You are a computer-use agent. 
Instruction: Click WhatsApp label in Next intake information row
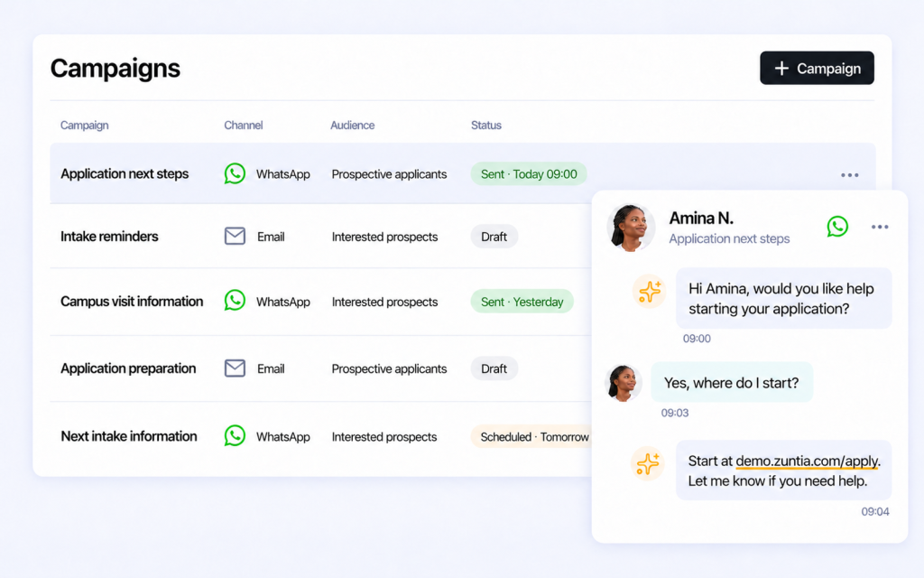pyautogui.click(x=282, y=437)
